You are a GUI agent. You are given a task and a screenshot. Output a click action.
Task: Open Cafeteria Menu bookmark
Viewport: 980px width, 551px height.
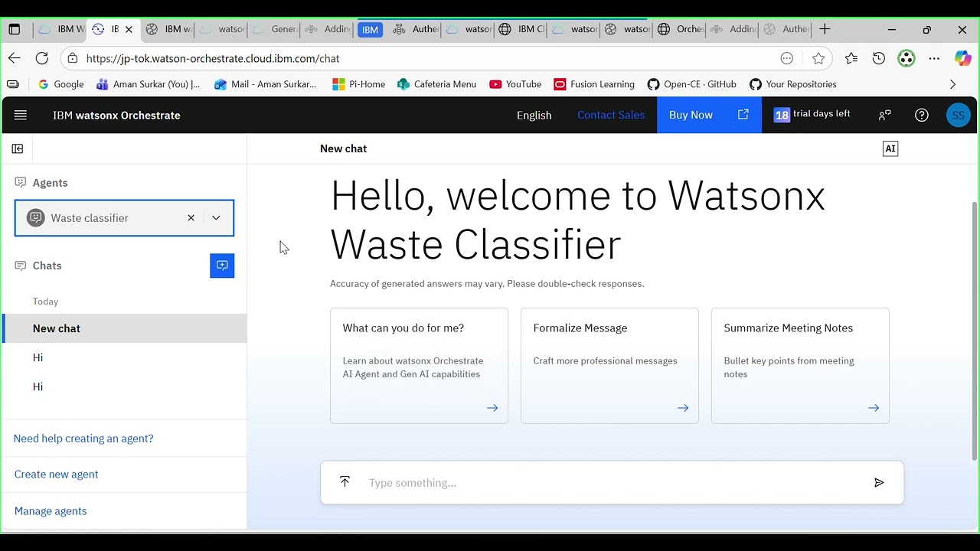[437, 84]
